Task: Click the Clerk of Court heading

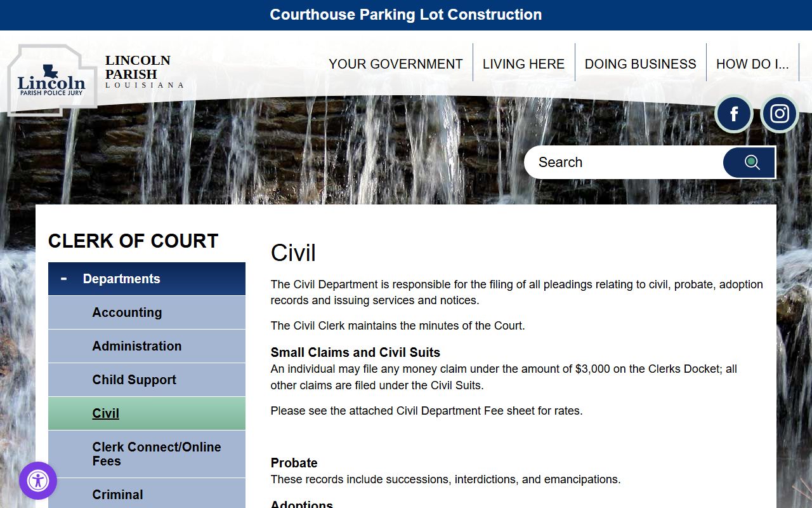Action: pos(133,241)
